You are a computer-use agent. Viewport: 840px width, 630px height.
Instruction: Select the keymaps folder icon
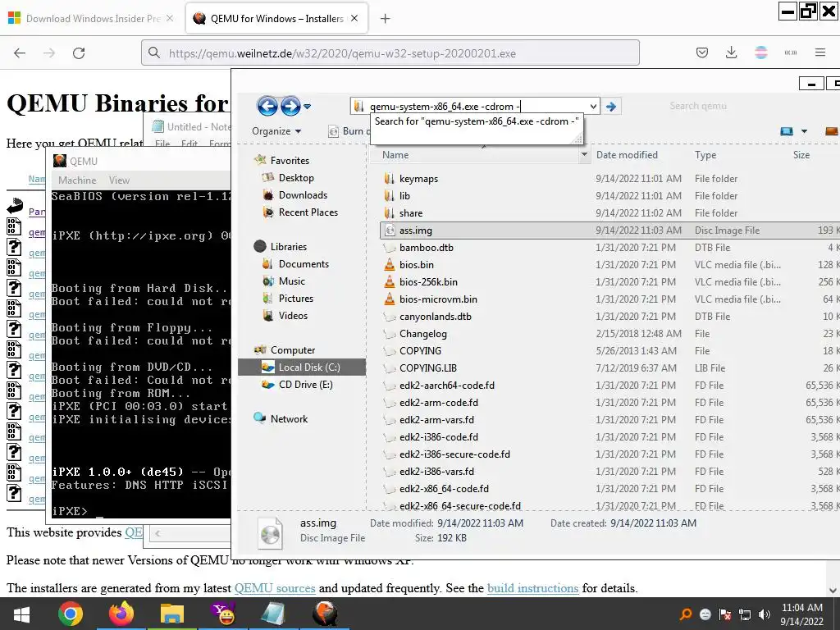point(390,178)
